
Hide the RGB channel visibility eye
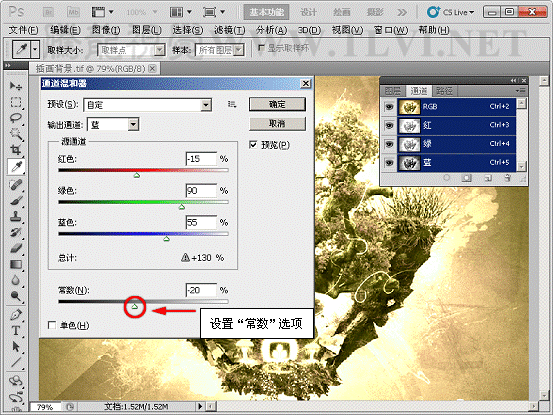coord(389,107)
